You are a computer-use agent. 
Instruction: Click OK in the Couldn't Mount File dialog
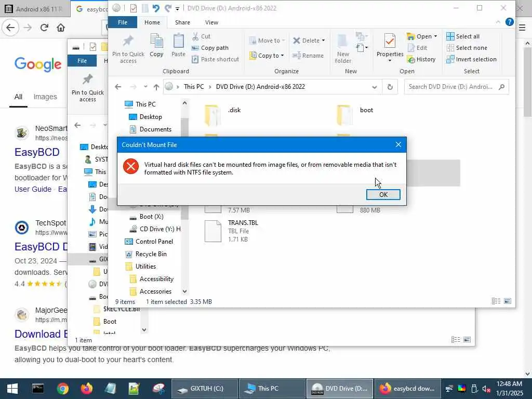pyautogui.click(x=383, y=194)
